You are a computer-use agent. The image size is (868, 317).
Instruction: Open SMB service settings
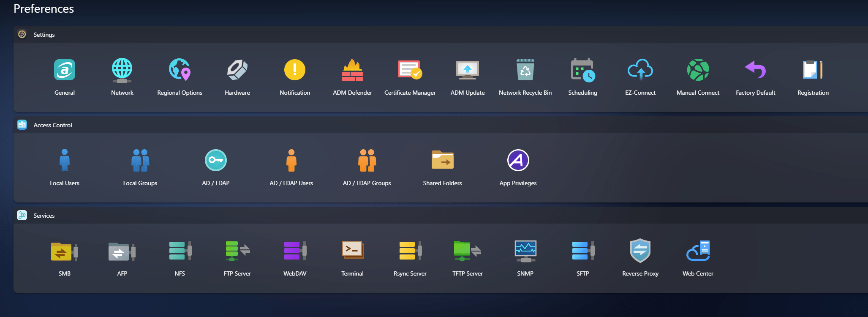[65, 251]
